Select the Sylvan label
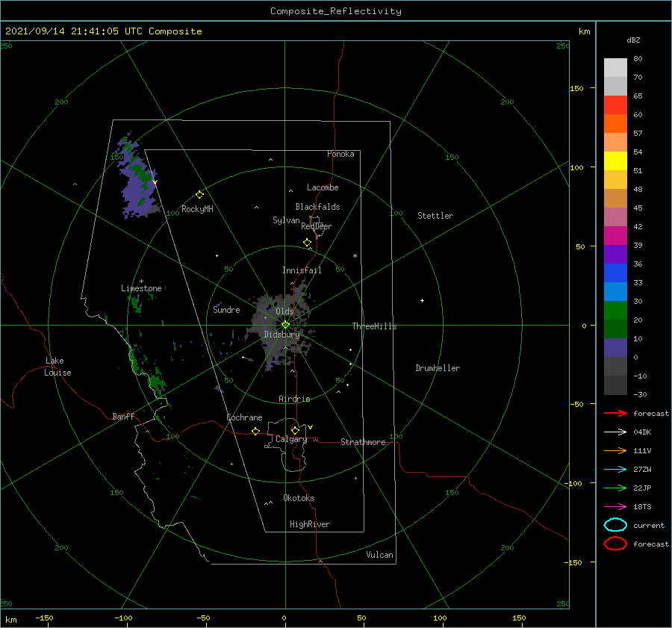 (286, 220)
